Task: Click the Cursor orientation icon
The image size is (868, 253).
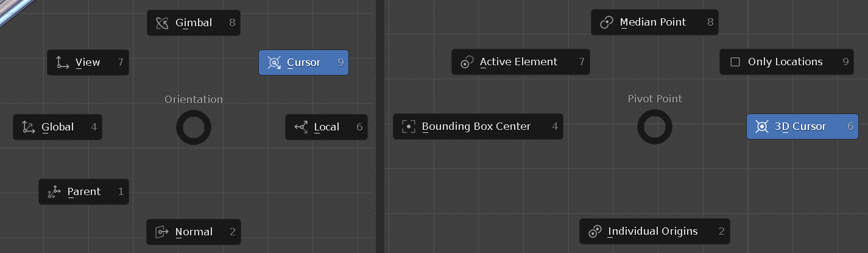Action: [273, 63]
